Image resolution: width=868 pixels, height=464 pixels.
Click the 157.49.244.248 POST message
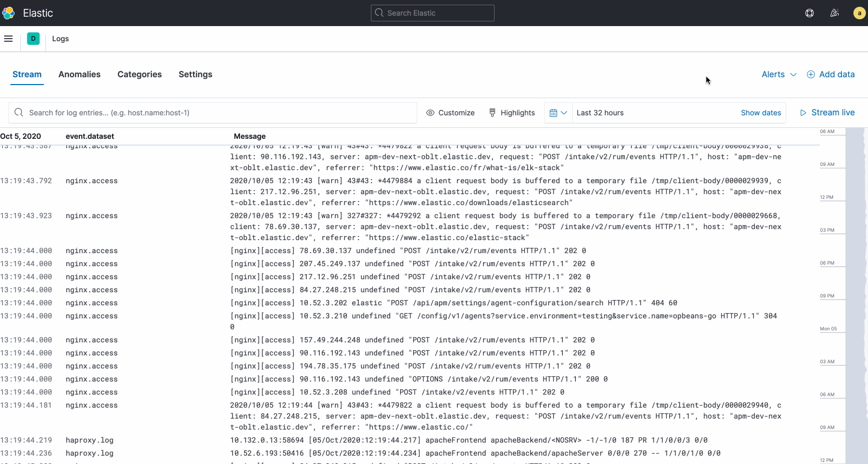tap(412, 340)
